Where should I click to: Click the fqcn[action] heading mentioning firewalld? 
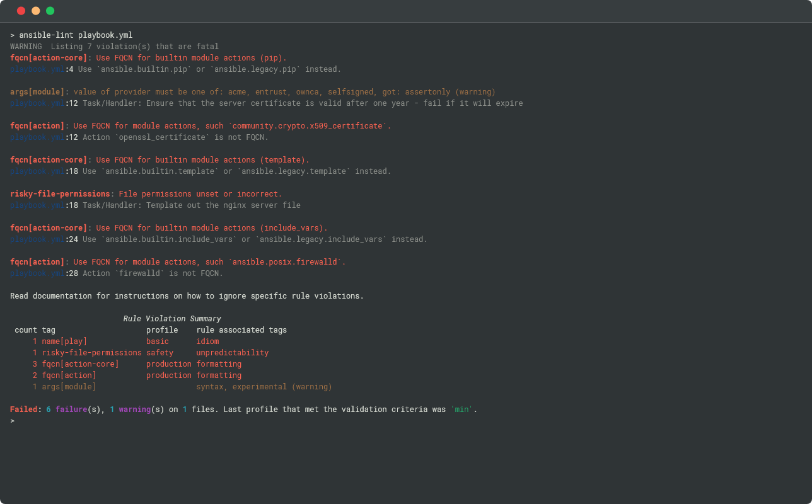click(x=37, y=262)
